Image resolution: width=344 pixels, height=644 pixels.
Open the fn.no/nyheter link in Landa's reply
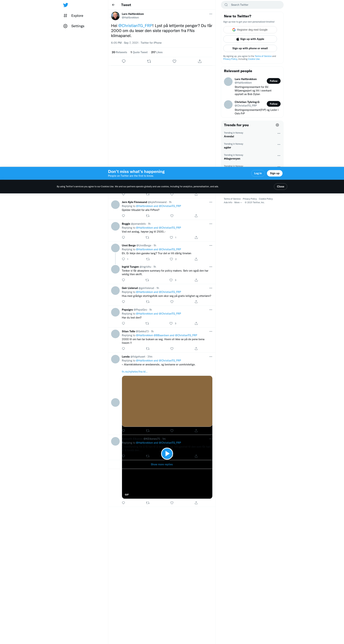click(x=135, y=372)
